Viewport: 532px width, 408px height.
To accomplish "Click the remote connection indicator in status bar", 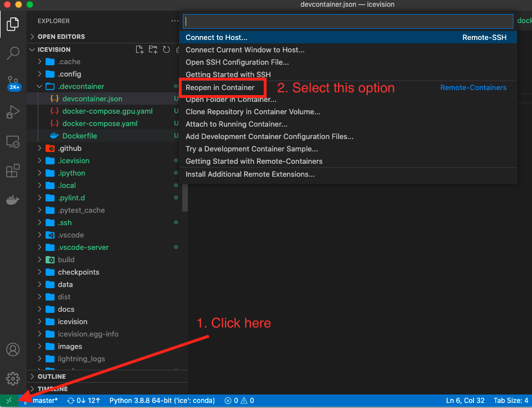I will click(x=8, y=401).
